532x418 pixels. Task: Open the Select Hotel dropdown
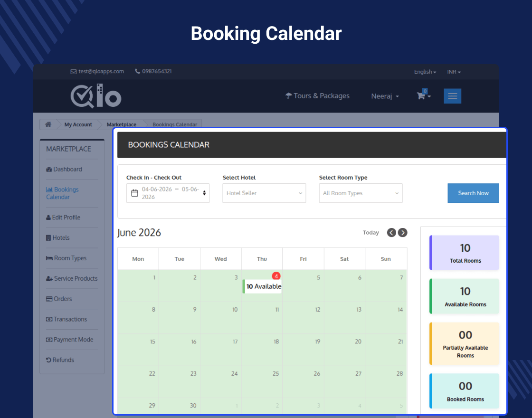(x=264, y=193)
